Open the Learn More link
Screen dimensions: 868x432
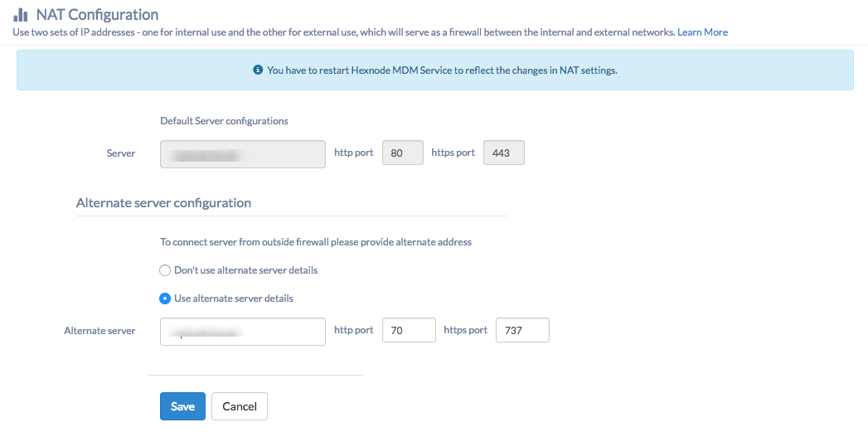pyautogui.click(x=702, y=32)
